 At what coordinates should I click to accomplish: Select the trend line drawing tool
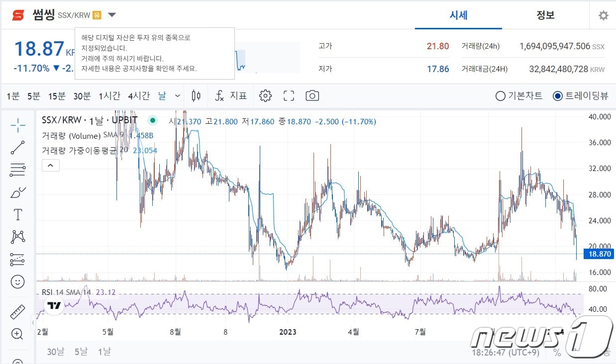point(17,147)
